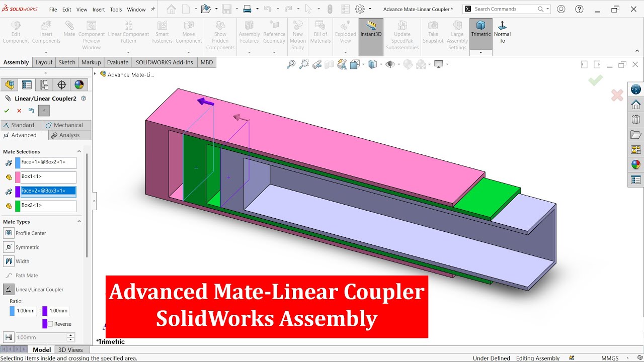Click the Options gear icon in title bar
644x362 pixels.
(360, 9)
